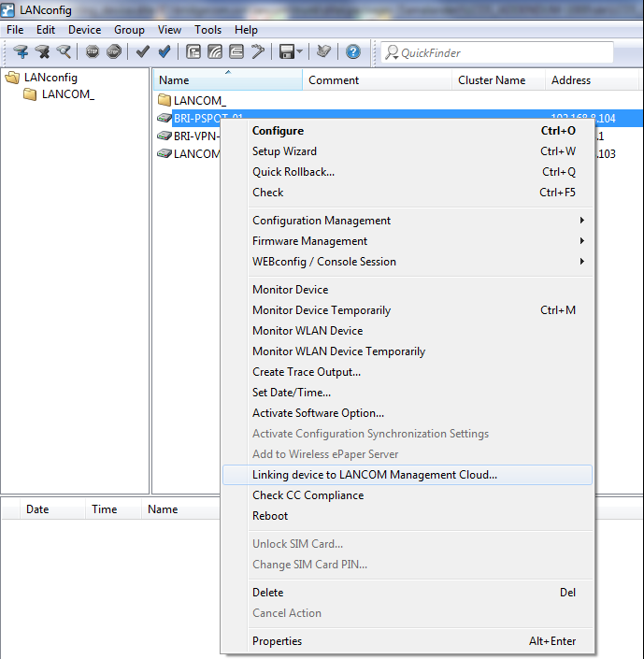The image size is (644, 659).
Task: Open the Tools menu in menu bar
Action: (x=208, y=30)
